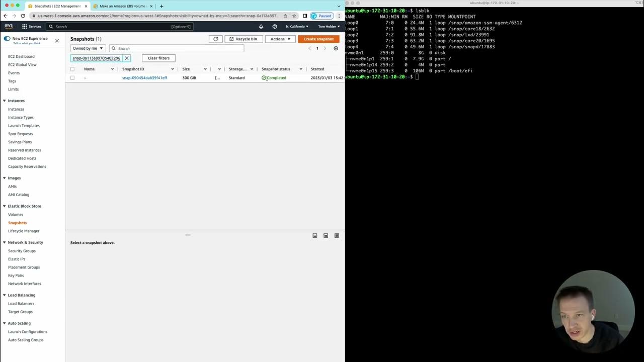Close the Snapshots EC2 Management tab

tap(86, 6)
